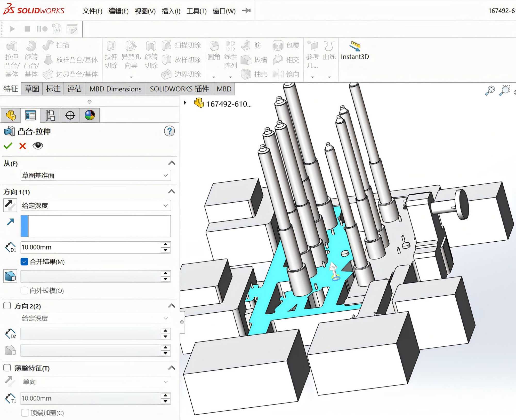Click the Instant3D ruler icon
516x420 pixels.
pyautogui.click(x=355, y=46)
